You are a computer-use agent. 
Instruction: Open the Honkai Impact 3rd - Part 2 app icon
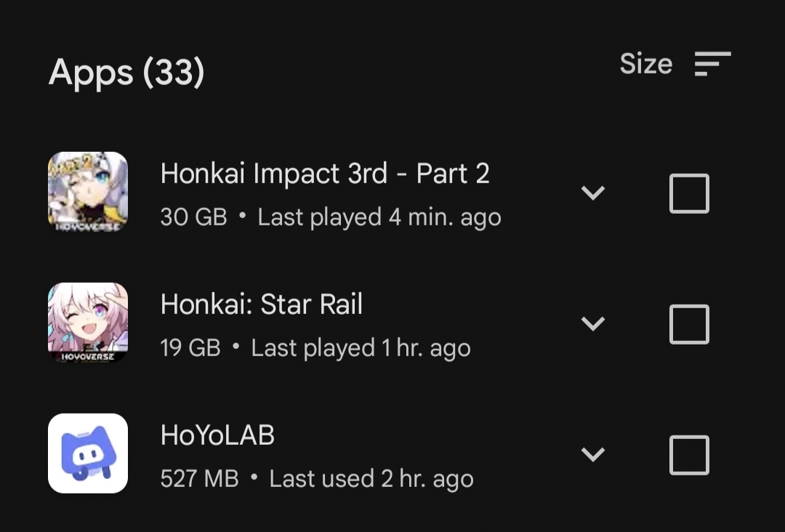point(87,193)
